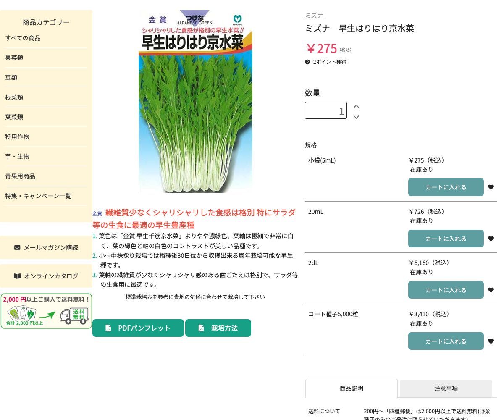Screen dimensions: 504x420
Task: Toggle the heart favorite for 2dL size
Action: coord(491,290)
